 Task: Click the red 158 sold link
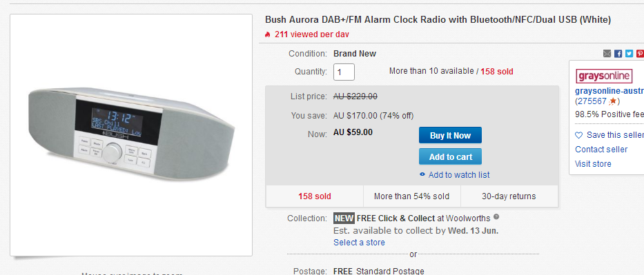(x=496, y=71)
